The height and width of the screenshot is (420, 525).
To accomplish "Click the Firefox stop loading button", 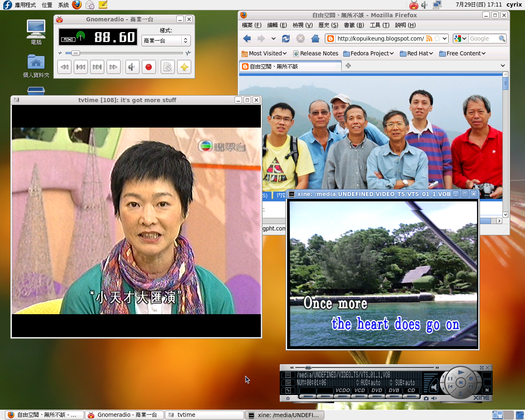I will 301,39.
